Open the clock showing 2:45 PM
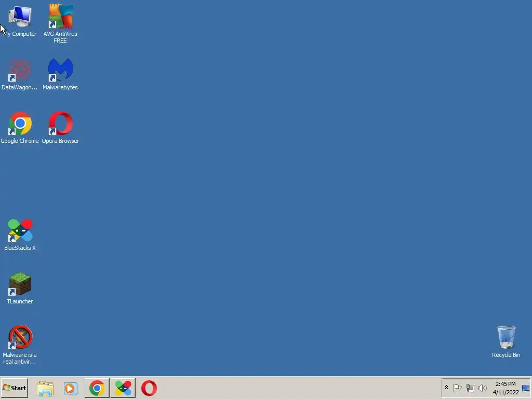The height and width of the screenshot is (399, 532). point(506,388)
